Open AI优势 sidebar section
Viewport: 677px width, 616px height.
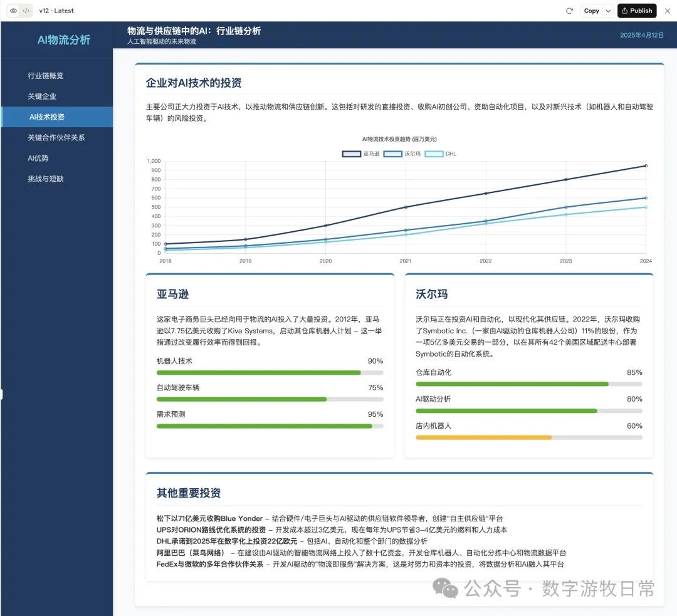point(38,158)
